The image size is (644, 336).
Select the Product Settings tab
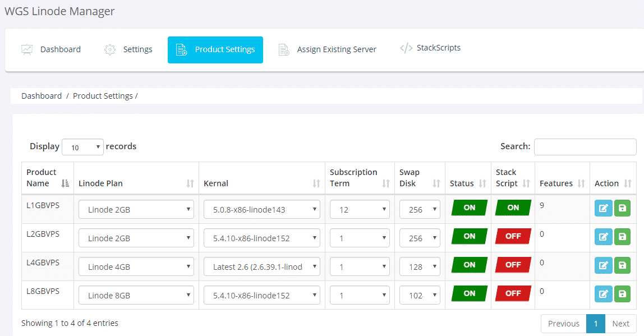(215, 50)
